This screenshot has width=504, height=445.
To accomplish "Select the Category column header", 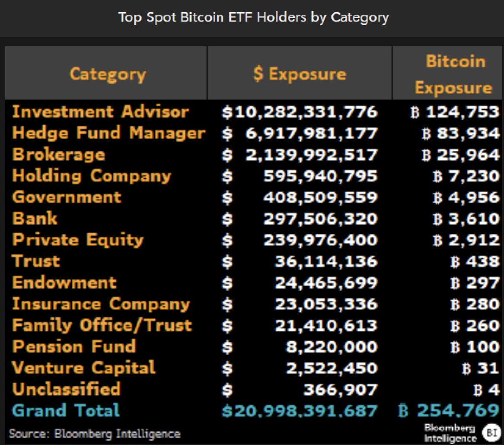I will coord(108,74).
